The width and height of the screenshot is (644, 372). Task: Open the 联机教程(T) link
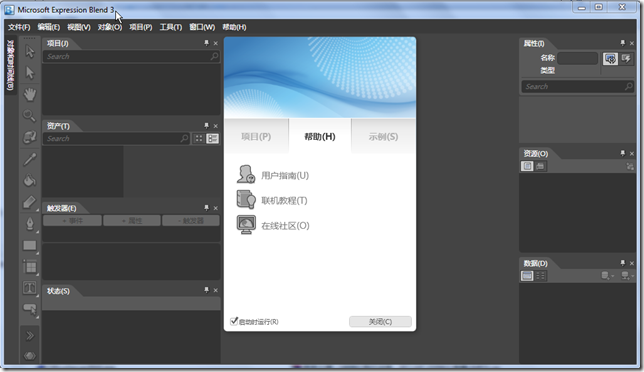click(284, 201)
